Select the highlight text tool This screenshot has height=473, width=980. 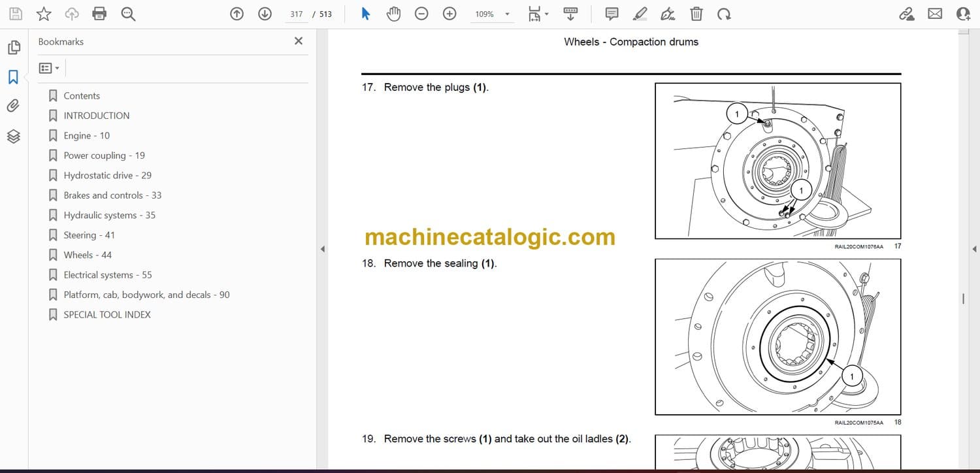point(640,14)
